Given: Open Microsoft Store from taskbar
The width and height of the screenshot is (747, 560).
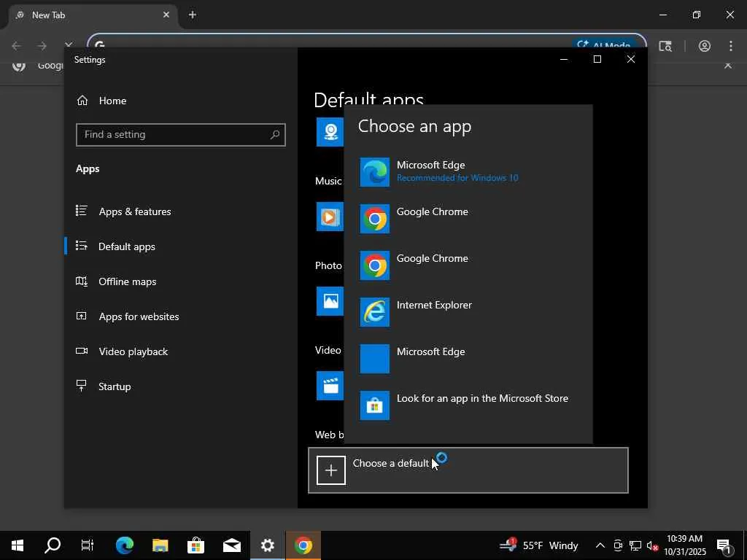Looking at the screenshot, I should tap(196, 545).
